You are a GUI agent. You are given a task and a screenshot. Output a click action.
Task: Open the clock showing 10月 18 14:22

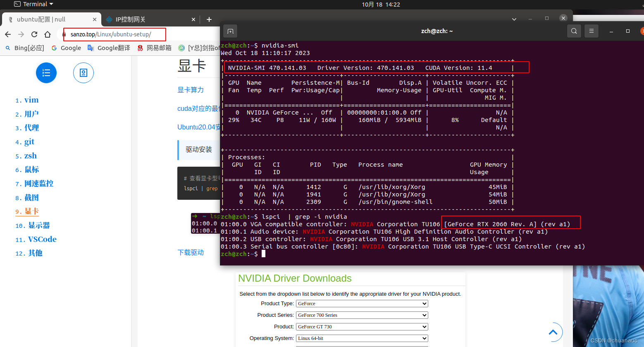pyautogui.click(x=381, y=5)
